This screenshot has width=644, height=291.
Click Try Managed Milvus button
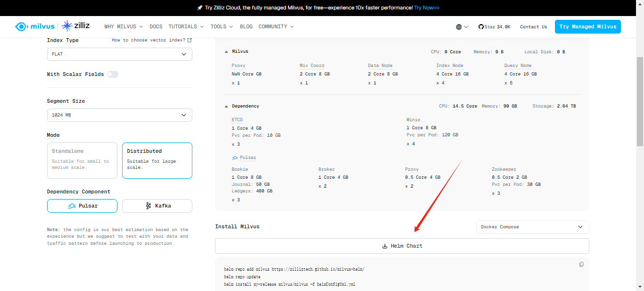(x=587, y=27)
